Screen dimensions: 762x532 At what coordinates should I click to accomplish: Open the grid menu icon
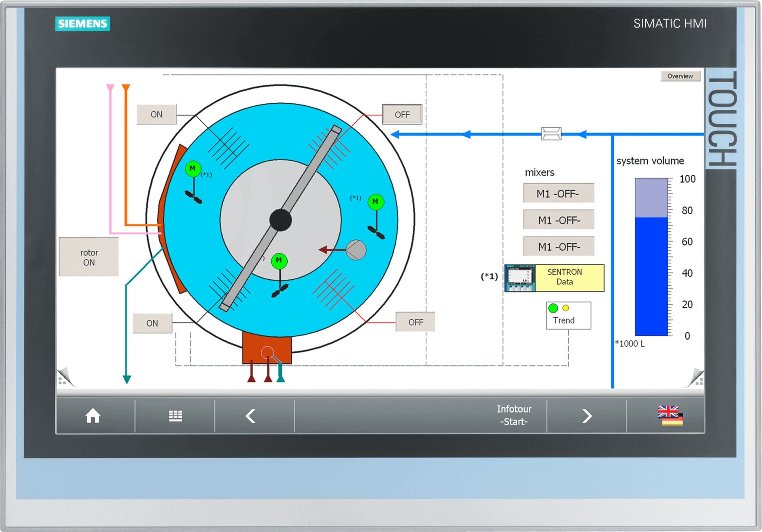click(175, 416)
